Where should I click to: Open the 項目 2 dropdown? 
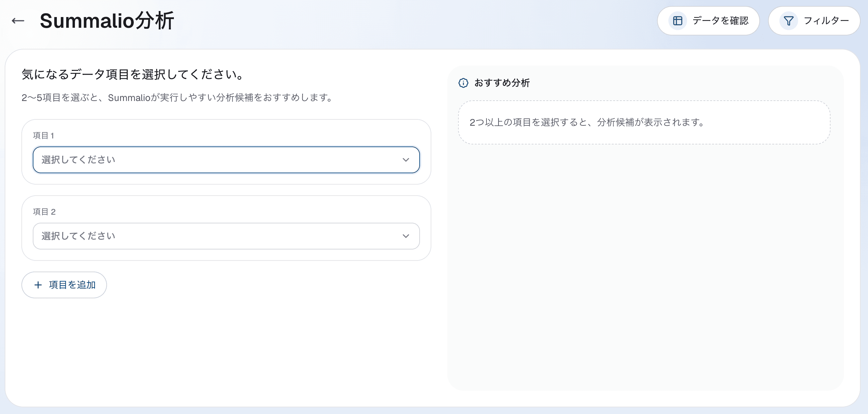(x=226, y=236)
